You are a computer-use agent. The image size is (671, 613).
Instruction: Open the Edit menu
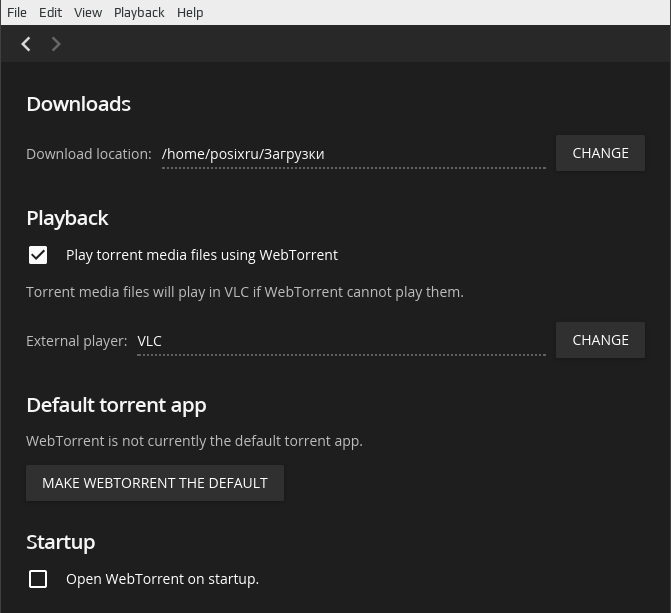click(50, 12)
